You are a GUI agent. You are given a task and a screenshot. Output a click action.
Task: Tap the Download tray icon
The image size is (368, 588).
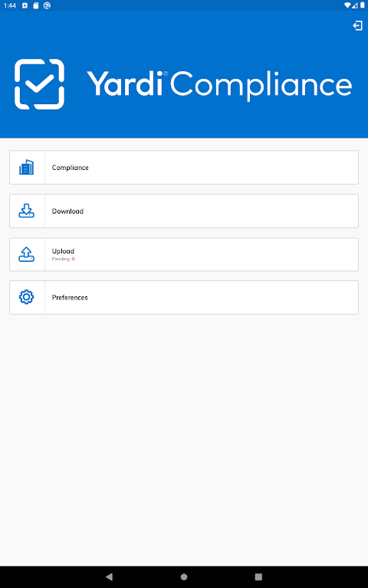coord(26,211)
